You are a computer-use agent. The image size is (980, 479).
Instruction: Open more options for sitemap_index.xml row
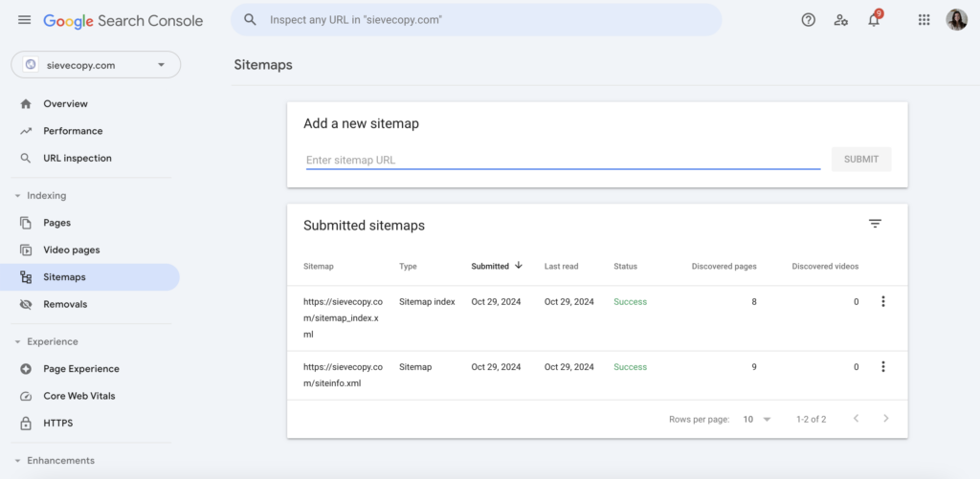point(883,301)
